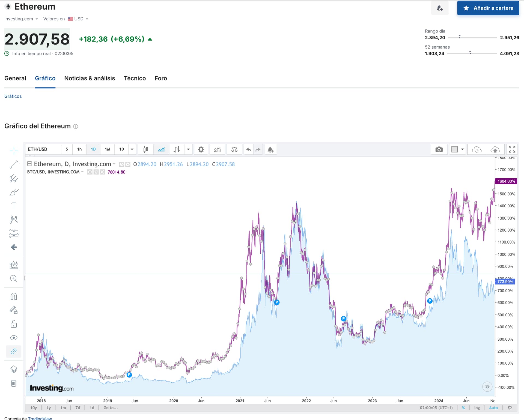
Task: Follow the Gráficos breadcrumb link
Action: (13, 96)
